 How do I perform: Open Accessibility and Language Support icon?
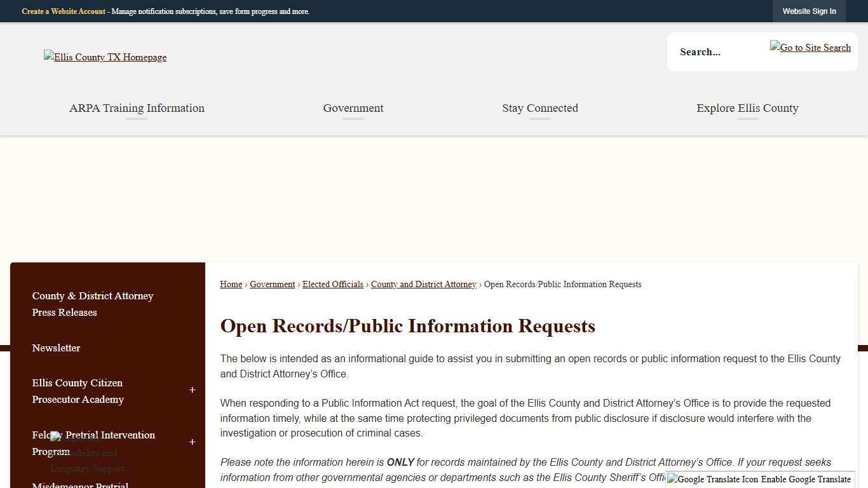point(56,437)
